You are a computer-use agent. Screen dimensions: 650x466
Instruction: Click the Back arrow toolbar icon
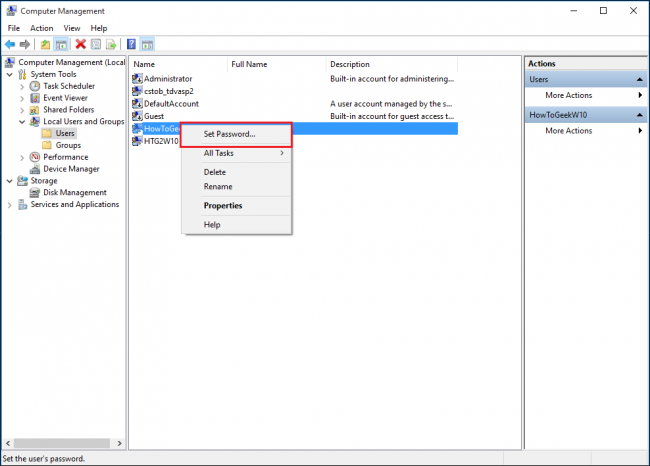[10, 44]
